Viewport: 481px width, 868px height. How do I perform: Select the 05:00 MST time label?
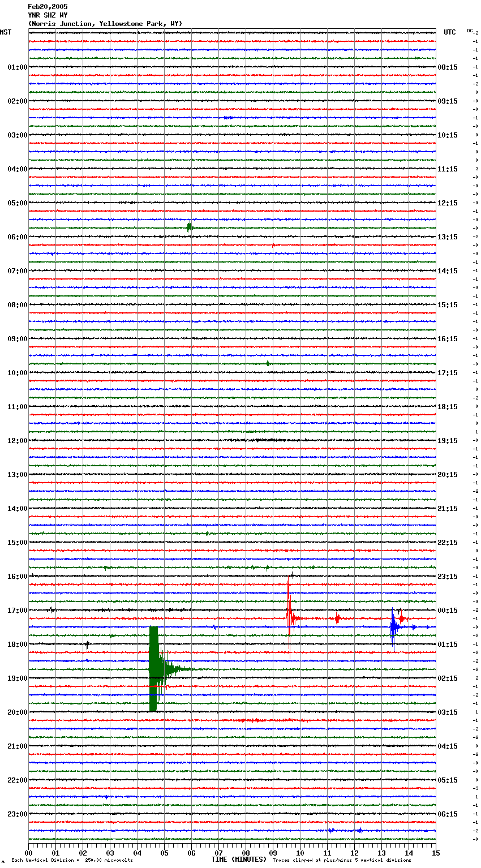(18, 203)
